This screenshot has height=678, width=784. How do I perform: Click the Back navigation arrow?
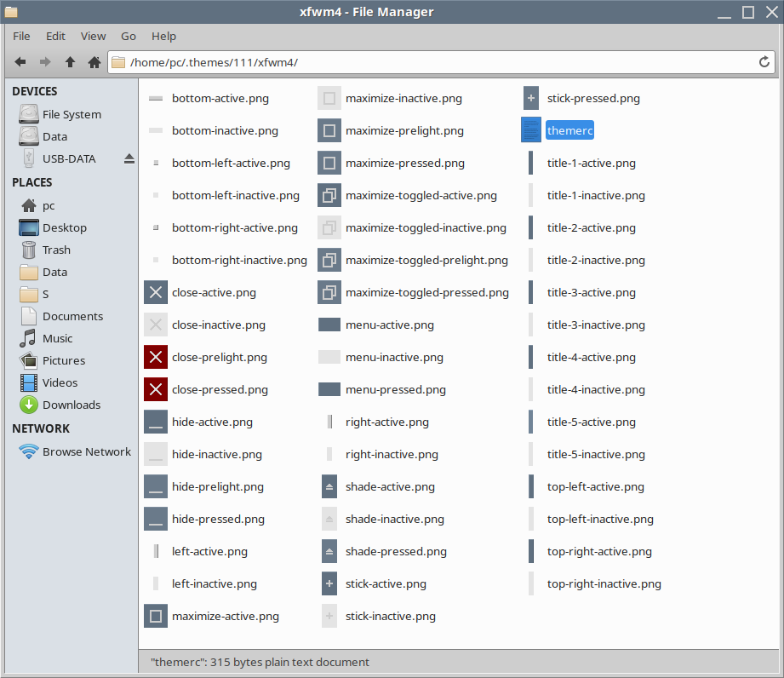click(20, 62)
